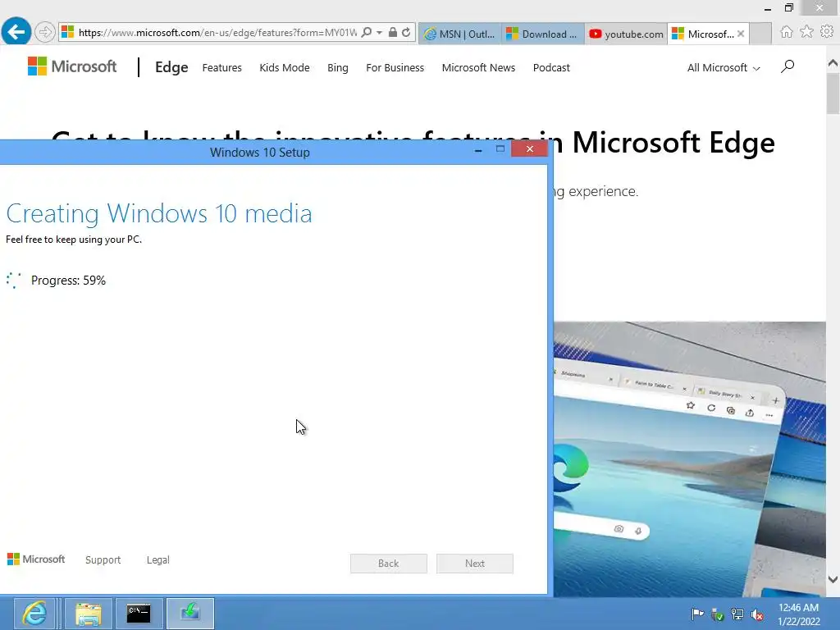Open Command Prompt from the taskbar
840x630 pixels.
click(x=139, y=614)
